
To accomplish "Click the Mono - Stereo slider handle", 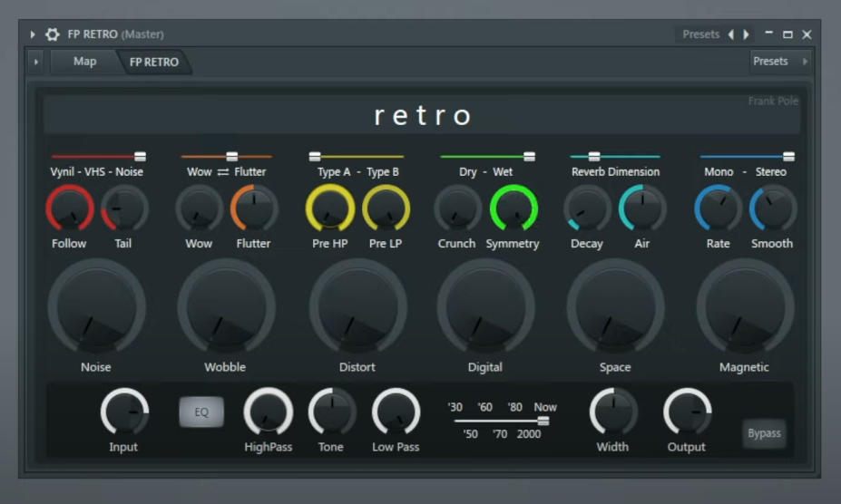I will 788,157.
